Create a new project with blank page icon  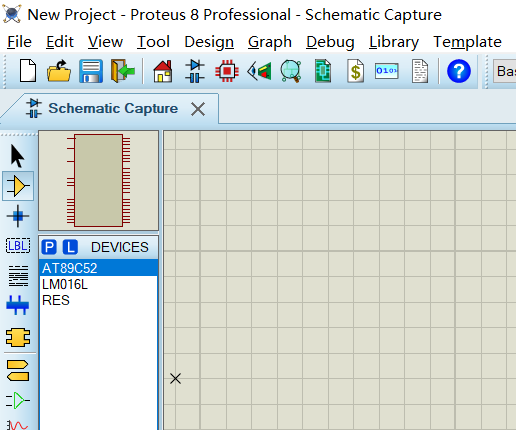coord(28,71)
